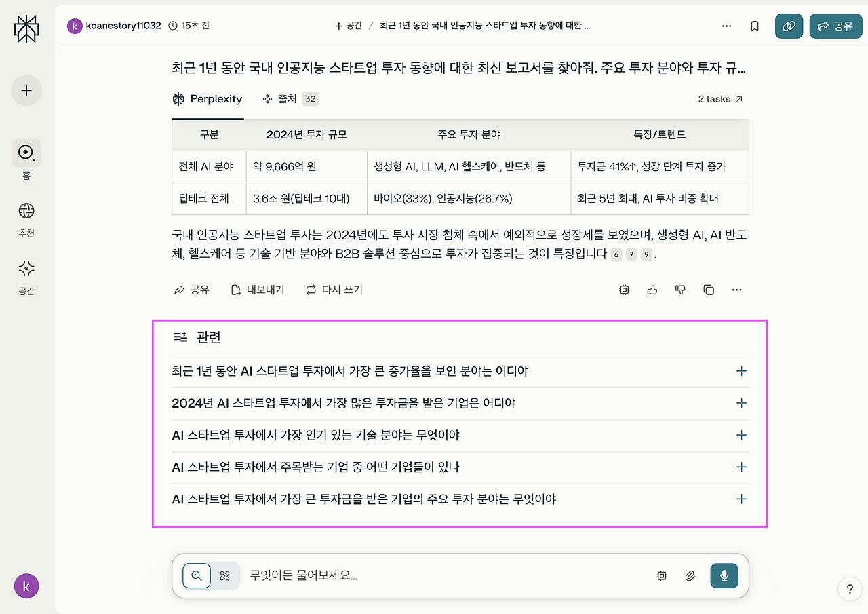Open the 공간 spaces section
This screenshot has width=868, height=614.
click(x=26, y=269)
